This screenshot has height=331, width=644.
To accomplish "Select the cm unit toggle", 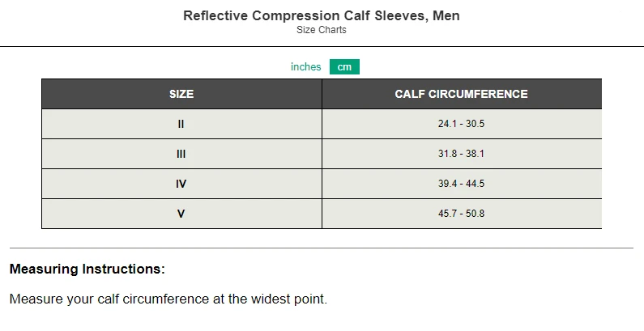I will click(x=344, y=67).
